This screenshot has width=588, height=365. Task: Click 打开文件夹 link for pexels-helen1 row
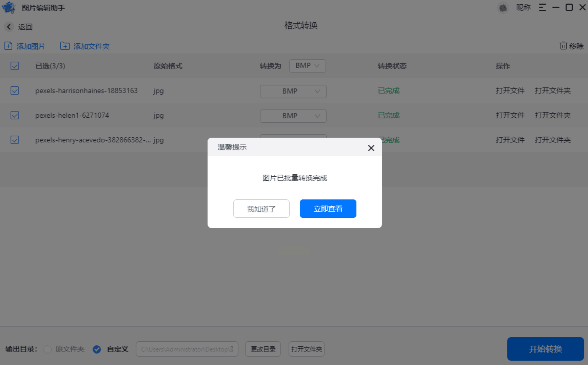pyautogui.click(x=552, y=115)
